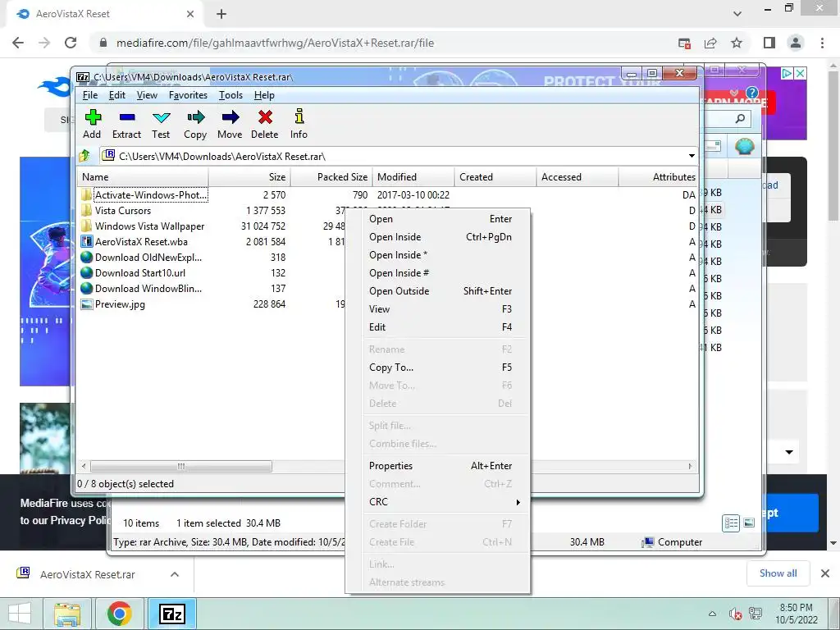Click the Test archive icon
This screenshot has width=840, height=630.
161,117
